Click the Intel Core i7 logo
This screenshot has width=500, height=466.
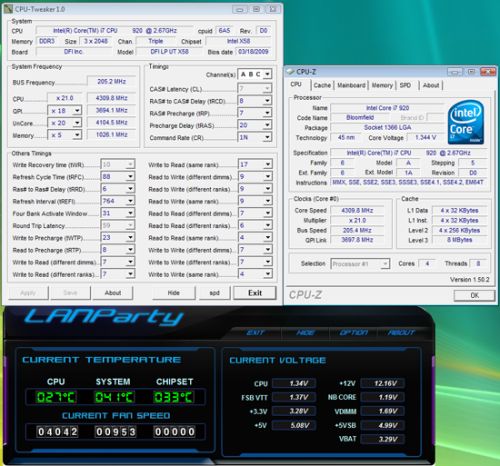pyautogui.click(x=466, y=122)
